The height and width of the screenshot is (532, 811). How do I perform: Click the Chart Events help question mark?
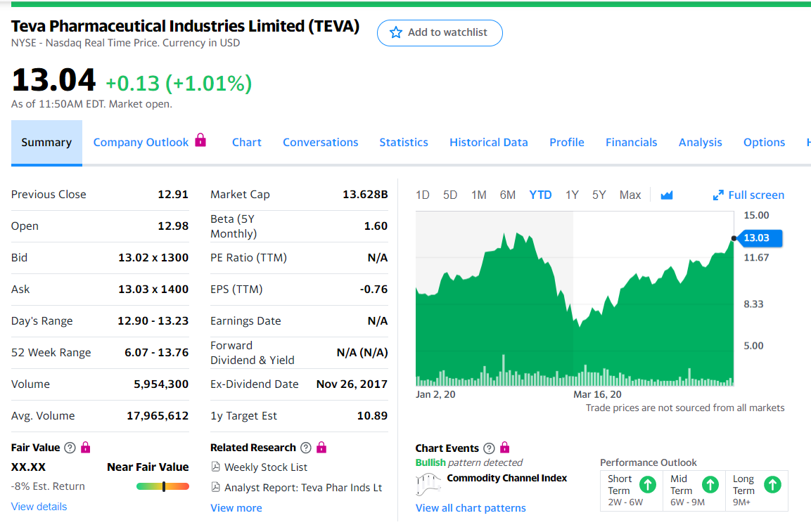coord(489,448)
